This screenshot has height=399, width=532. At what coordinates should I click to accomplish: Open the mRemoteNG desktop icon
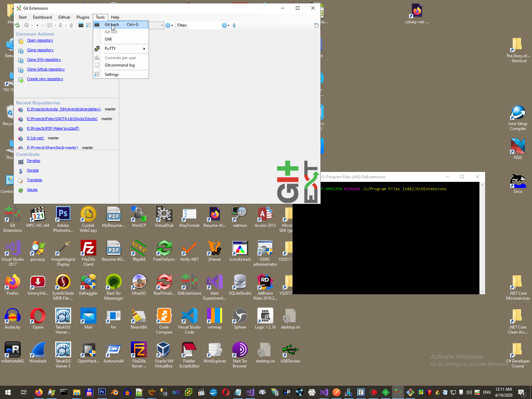tap(13, 352)
